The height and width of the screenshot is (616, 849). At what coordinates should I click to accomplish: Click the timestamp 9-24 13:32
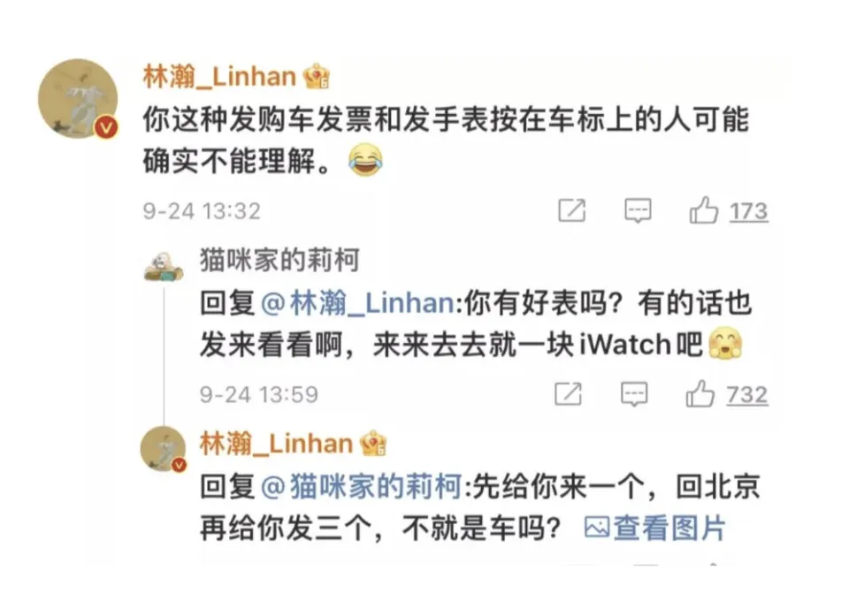pyautogui.click(x=202, y=210)
